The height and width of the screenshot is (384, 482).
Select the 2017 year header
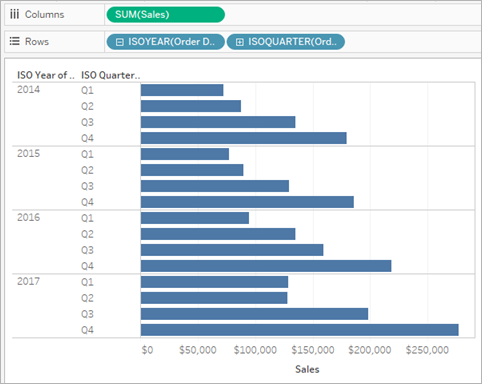pyautogui.click(x=28, y=282)
